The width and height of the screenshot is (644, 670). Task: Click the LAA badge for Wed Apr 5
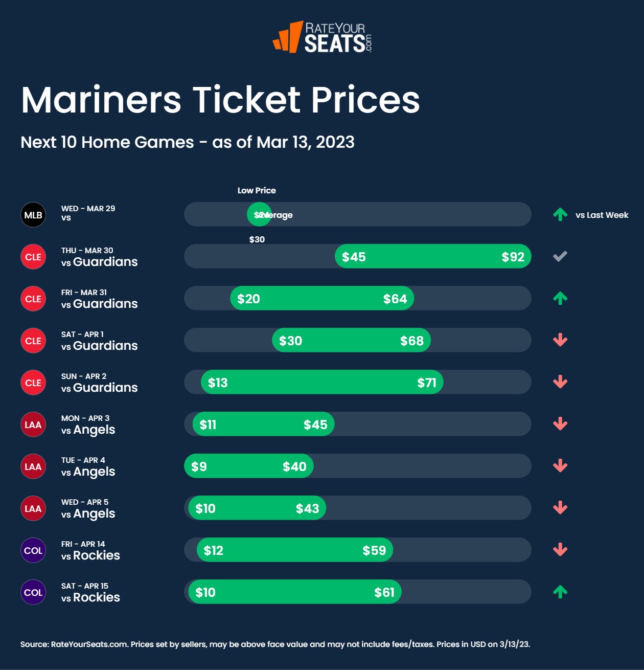pos(33,508)
